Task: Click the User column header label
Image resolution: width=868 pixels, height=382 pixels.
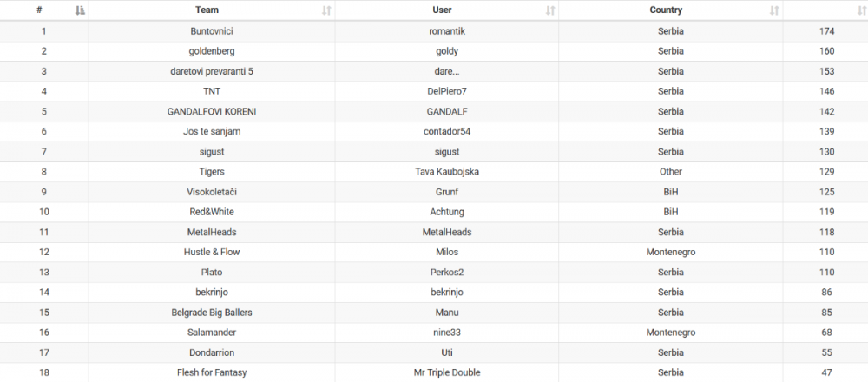Action: 442,10
